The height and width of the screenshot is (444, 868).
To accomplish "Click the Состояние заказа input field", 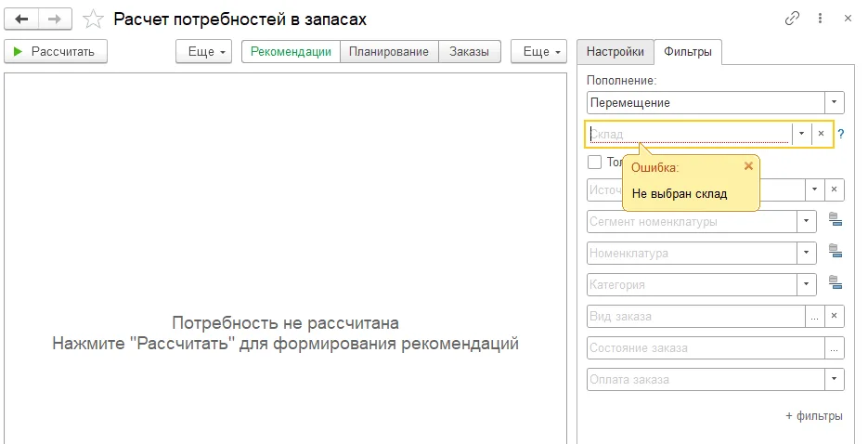I will pos(706,347).
